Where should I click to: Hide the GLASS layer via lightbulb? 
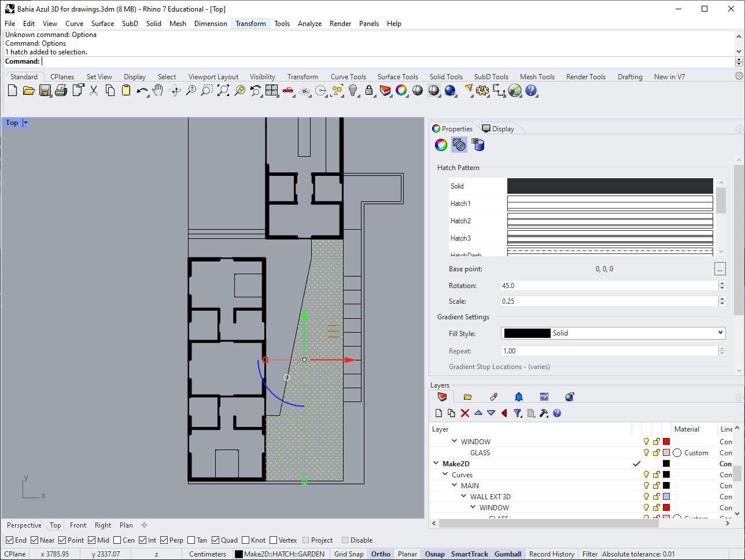pos(646,453)
